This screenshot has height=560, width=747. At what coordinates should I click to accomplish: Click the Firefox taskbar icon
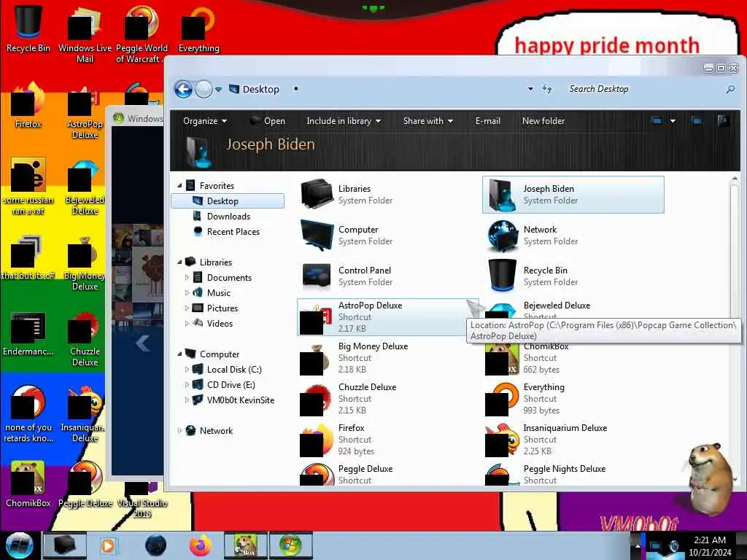click(200, 545)
